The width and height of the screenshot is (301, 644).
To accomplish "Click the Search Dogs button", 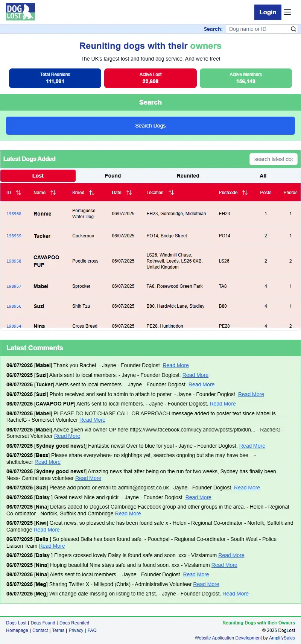I will point(150,126).
